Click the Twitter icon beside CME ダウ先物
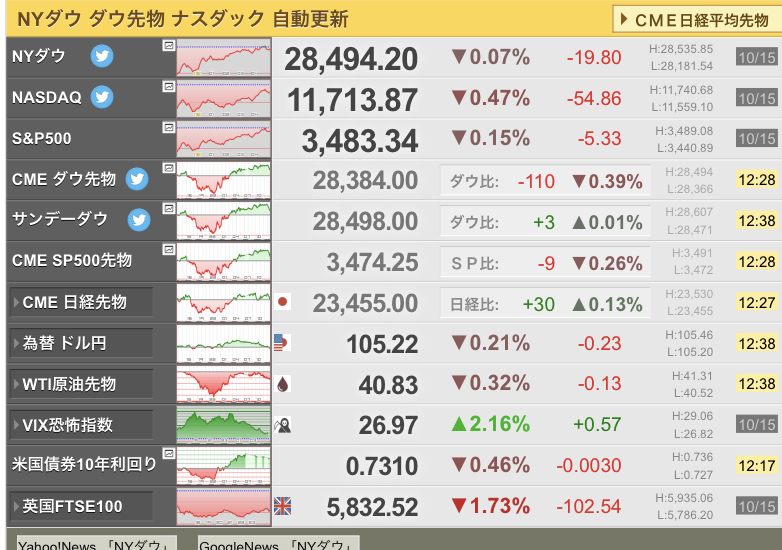This screenshot has width=782, height=550. (x=137, y=179)
